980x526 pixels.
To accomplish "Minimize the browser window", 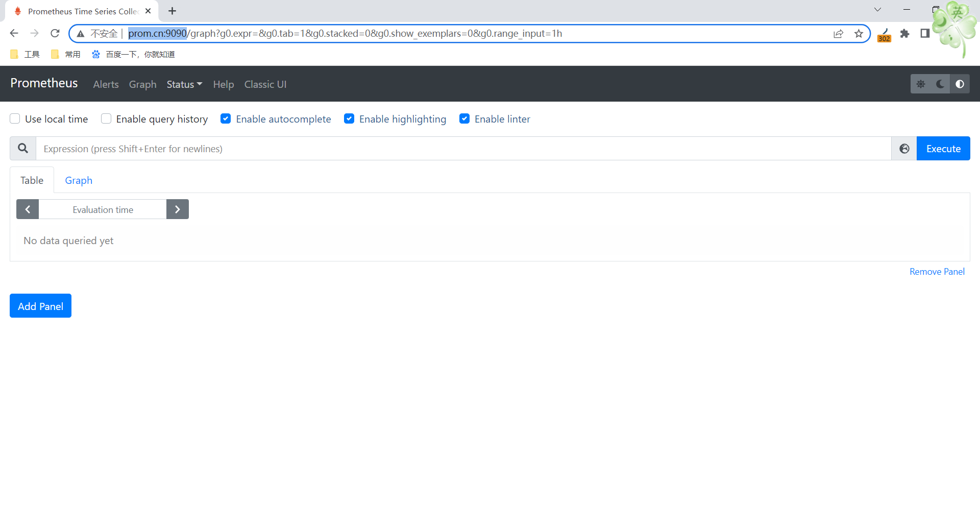I will 906,10.
